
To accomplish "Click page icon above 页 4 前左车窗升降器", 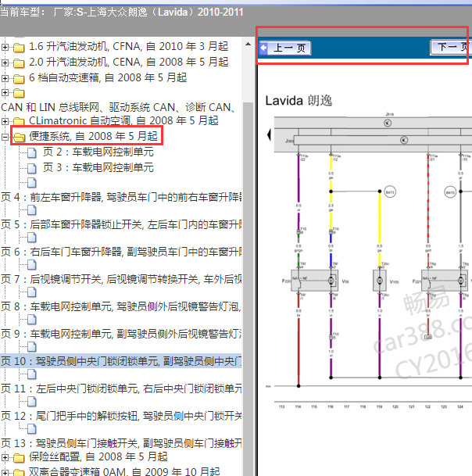I will tap(31, 182).
